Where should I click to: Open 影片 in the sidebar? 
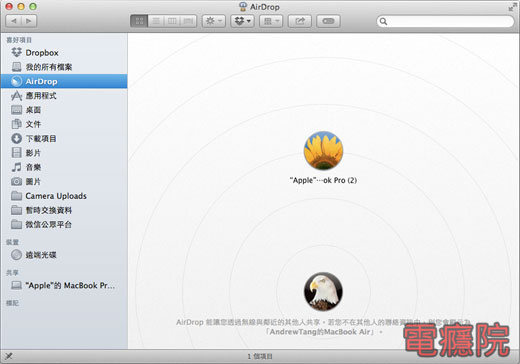[64, 153]
